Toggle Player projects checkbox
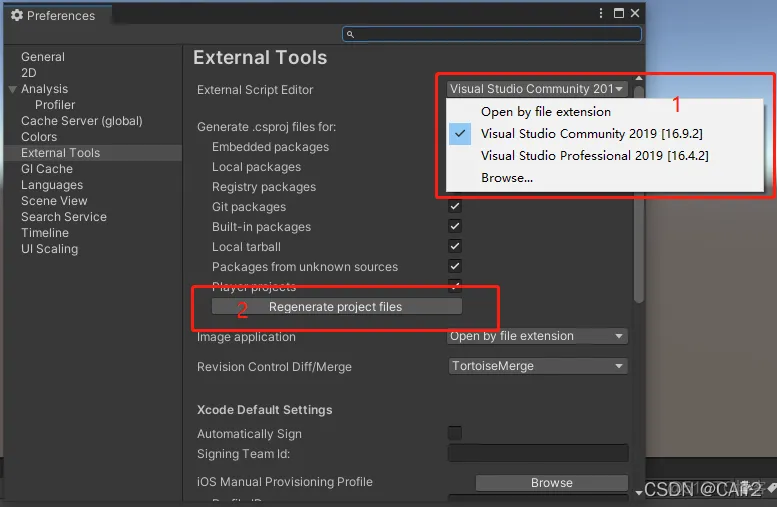This screenshot has width=777, height=507. pyautogui.click(x=454, y=285)
